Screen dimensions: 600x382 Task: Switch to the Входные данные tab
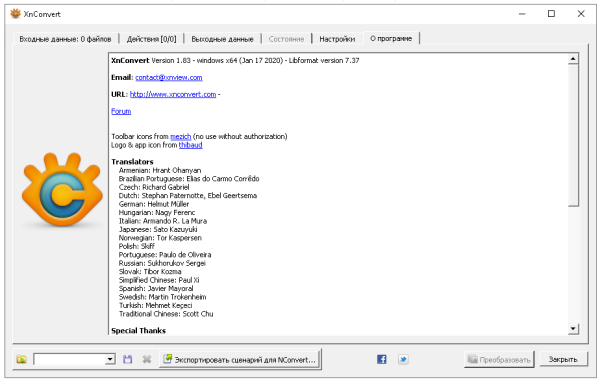click(65, 39)
